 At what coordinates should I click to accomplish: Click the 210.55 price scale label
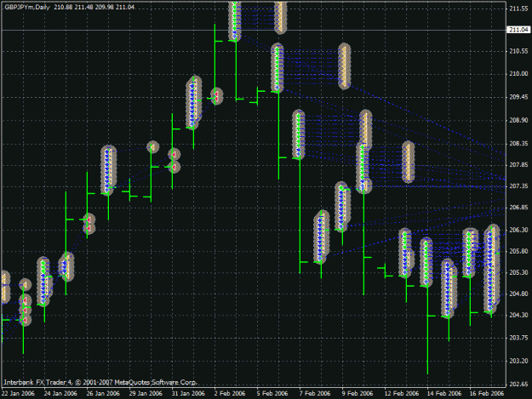tap(518, 51)
